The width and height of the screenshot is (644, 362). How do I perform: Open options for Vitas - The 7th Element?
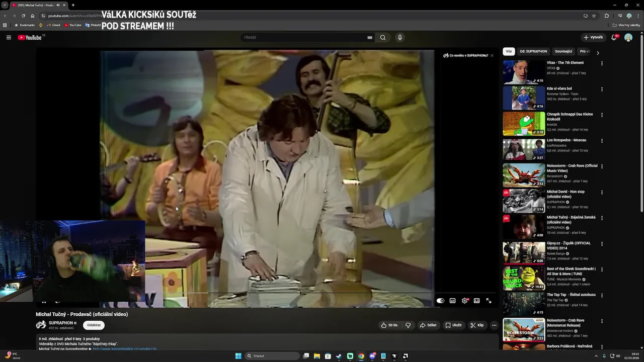click(x=602, y=63)
